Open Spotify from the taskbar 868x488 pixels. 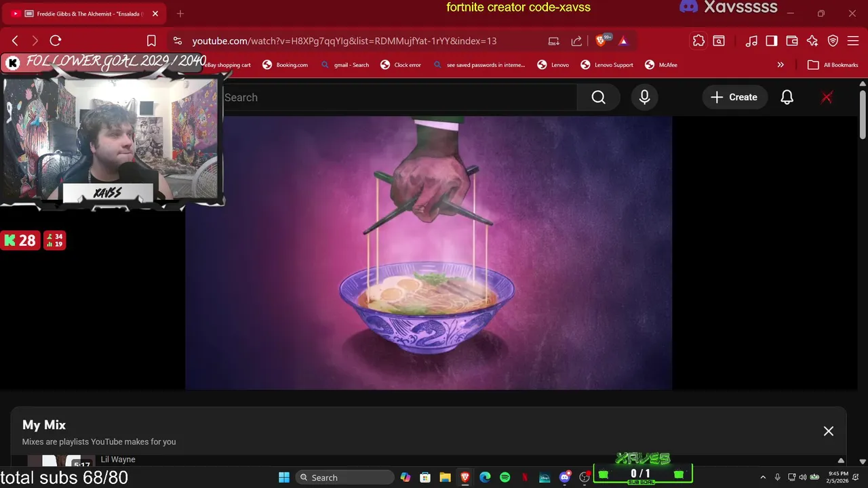(505, 477)
